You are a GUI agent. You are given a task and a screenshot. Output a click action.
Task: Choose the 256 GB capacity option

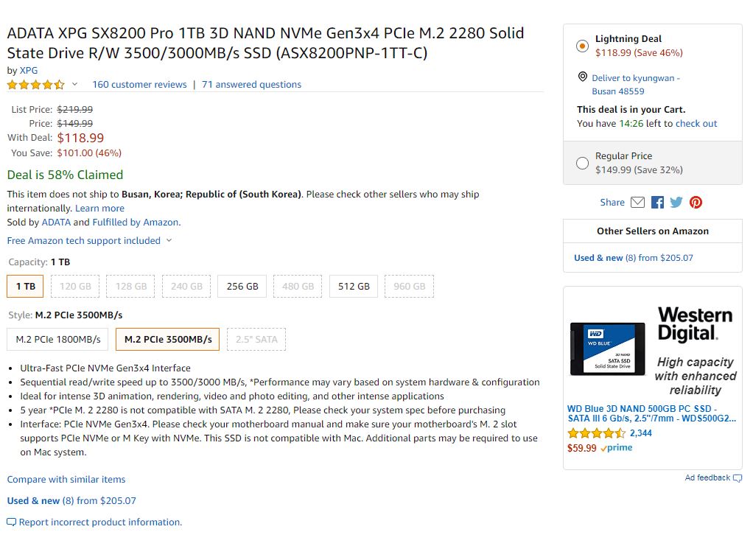click(242, 286)
